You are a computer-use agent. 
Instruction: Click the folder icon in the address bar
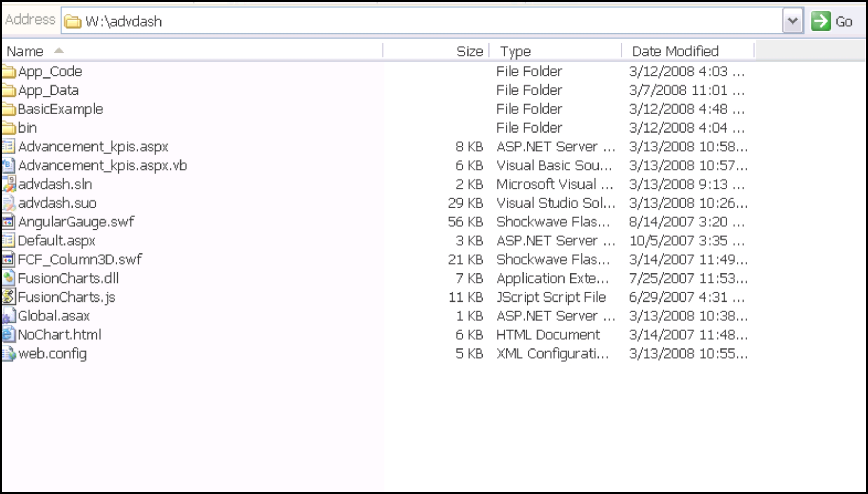click(73, 21)
